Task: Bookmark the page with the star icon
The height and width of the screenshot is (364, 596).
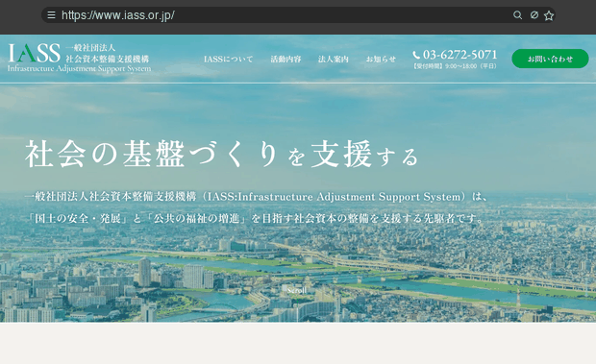Action: point(549,15)
